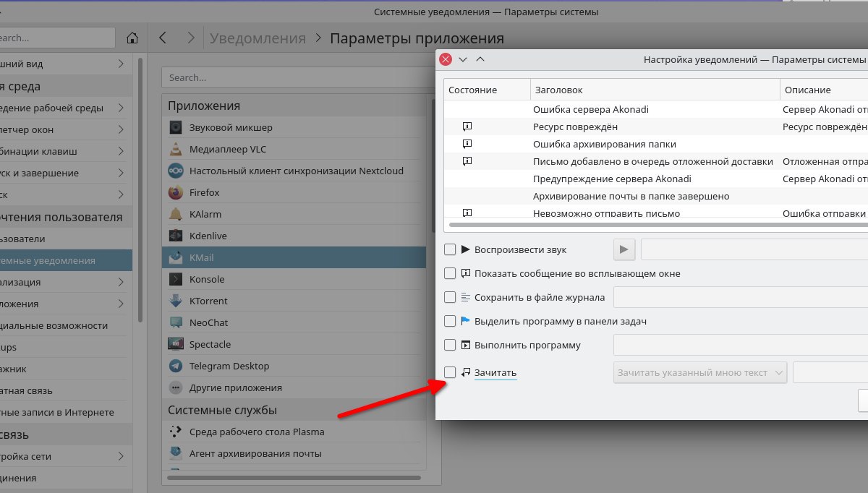Viewport: 868px width, 493px height.
Task: Select the Spectacle icon
Action: 176,344
